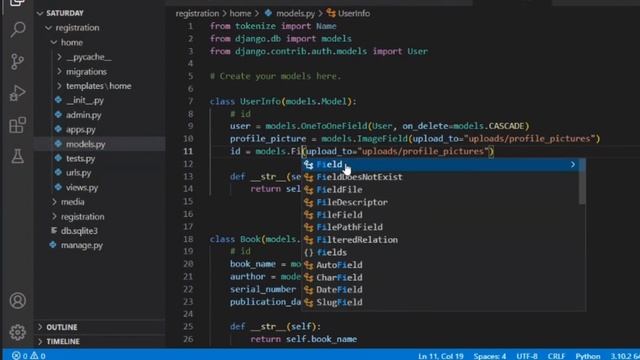Choose the FieldDoesNotExist suggestion
640x360 pixels.
[440, 177]
